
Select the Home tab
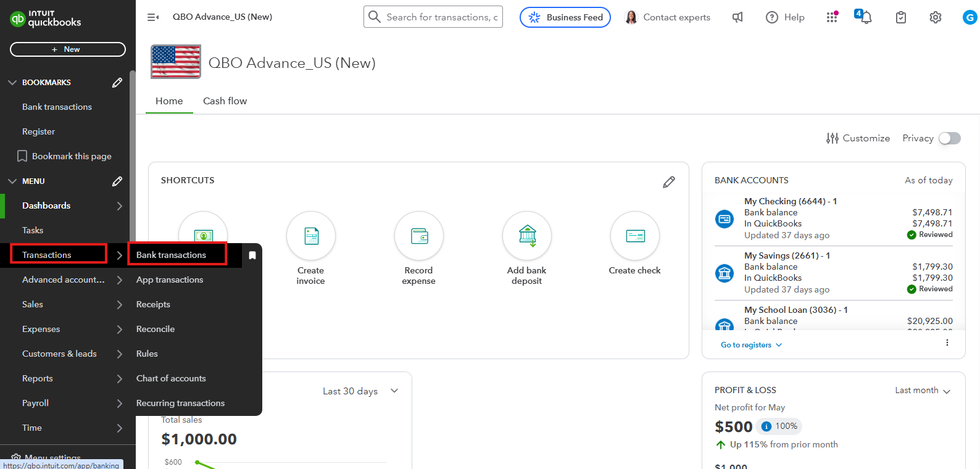pyautogui.click(x=169, y=101)
